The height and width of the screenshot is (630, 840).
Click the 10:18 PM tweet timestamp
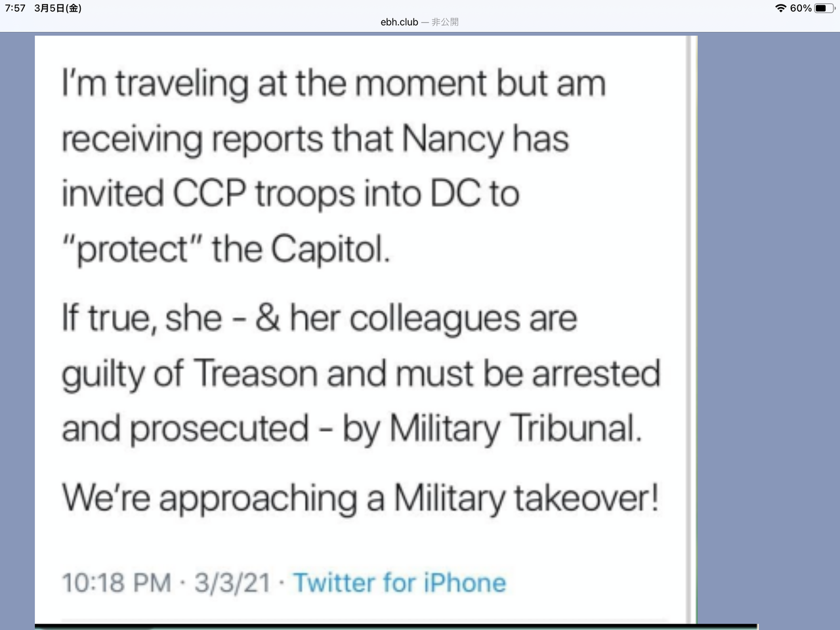click(x=116, y=583)
